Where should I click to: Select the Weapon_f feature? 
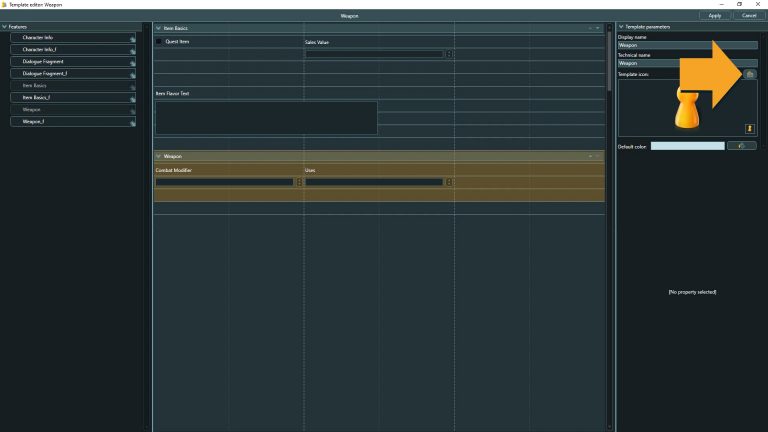pos(73,121)
